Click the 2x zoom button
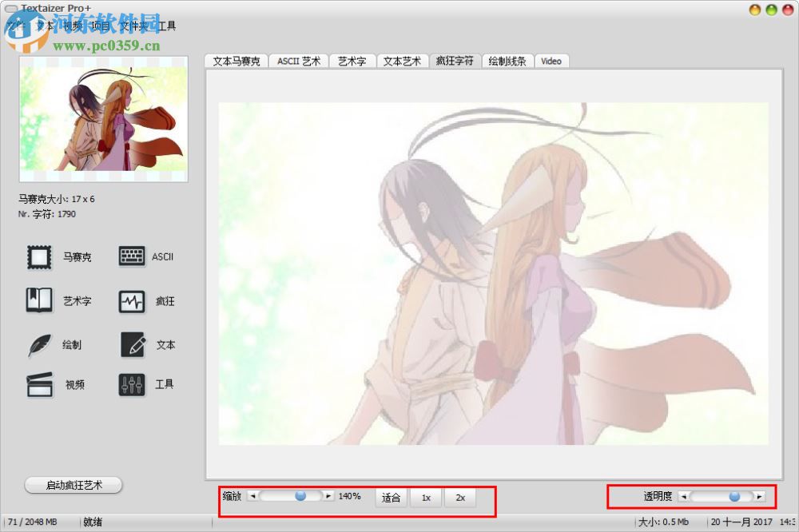 coord(460,497)
